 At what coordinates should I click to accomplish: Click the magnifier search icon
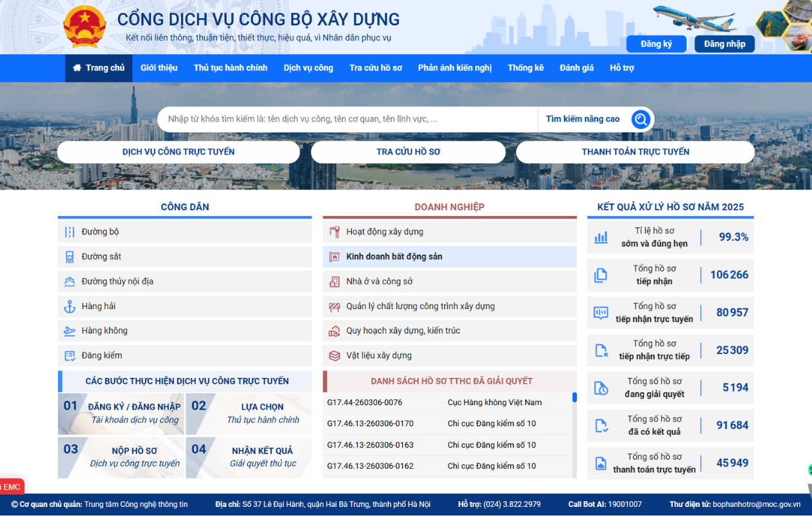point(640,119)
